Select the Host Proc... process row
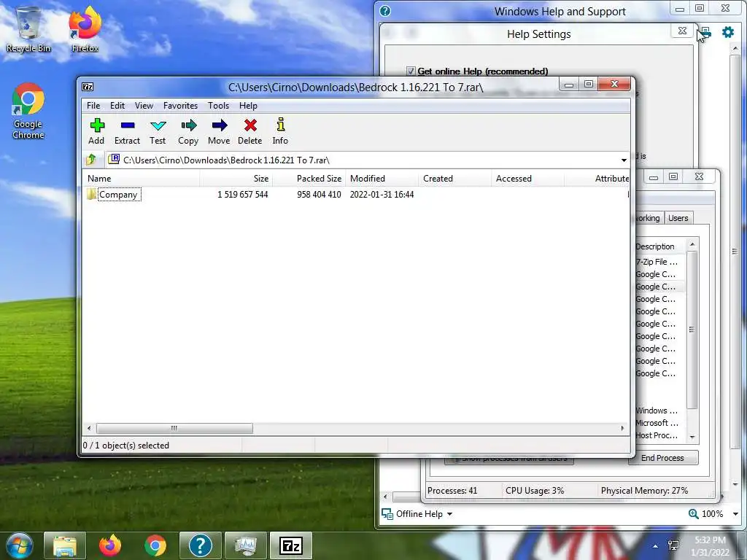Viewport: 747px width, 560px height. coord(659,435)
